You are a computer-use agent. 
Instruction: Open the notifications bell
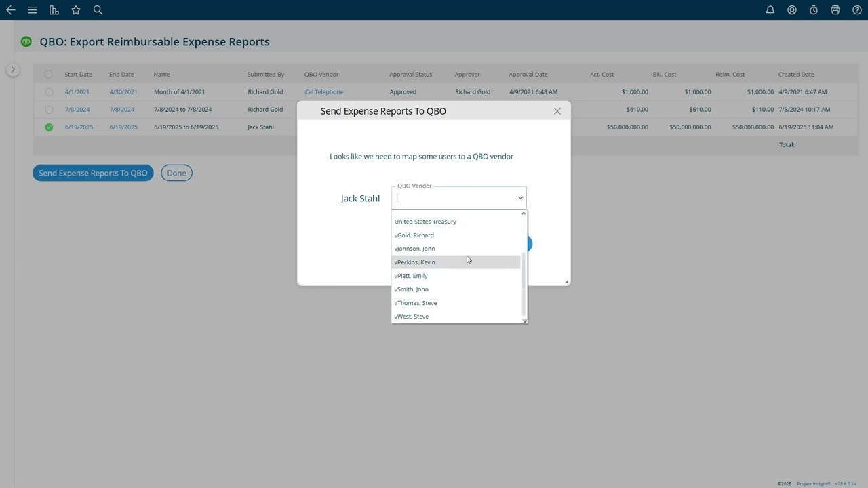coord(770,10)
